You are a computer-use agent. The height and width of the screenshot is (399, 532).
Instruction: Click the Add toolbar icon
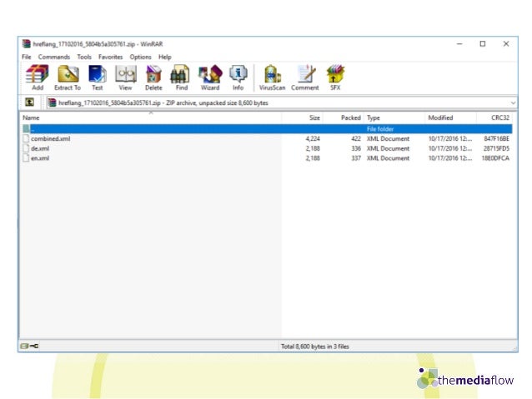(x=37, y=77)
